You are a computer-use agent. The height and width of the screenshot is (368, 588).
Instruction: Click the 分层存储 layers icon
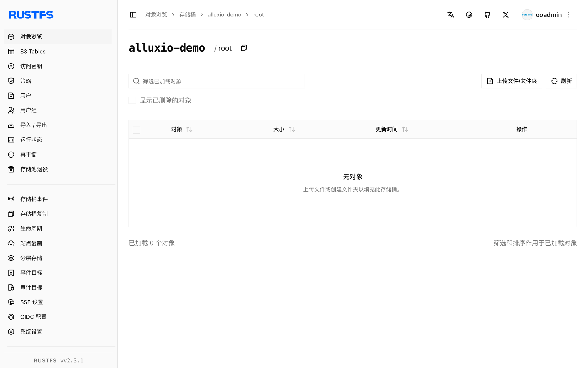(x=11, y=258)
